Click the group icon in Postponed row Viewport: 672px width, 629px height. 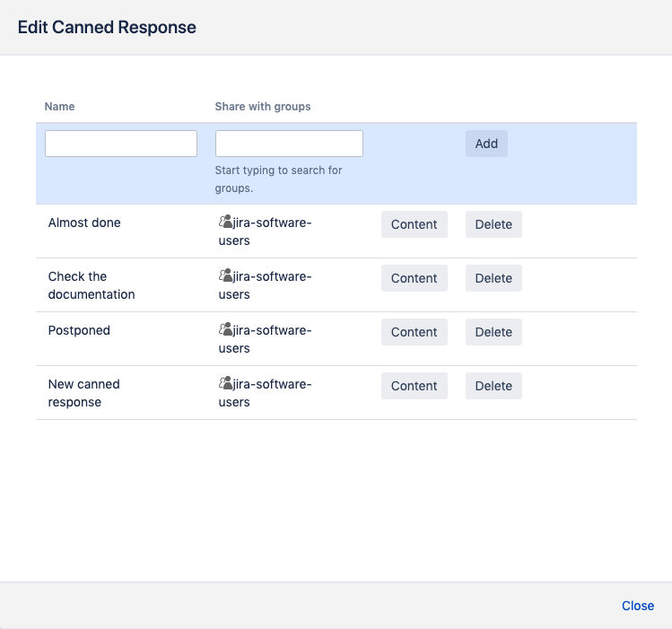pyautogui.click(x=225, y=330)
